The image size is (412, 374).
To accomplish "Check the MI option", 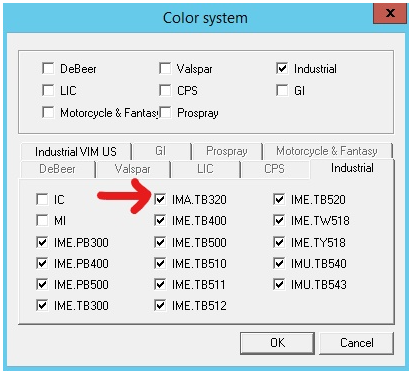I will pos(42,220).
